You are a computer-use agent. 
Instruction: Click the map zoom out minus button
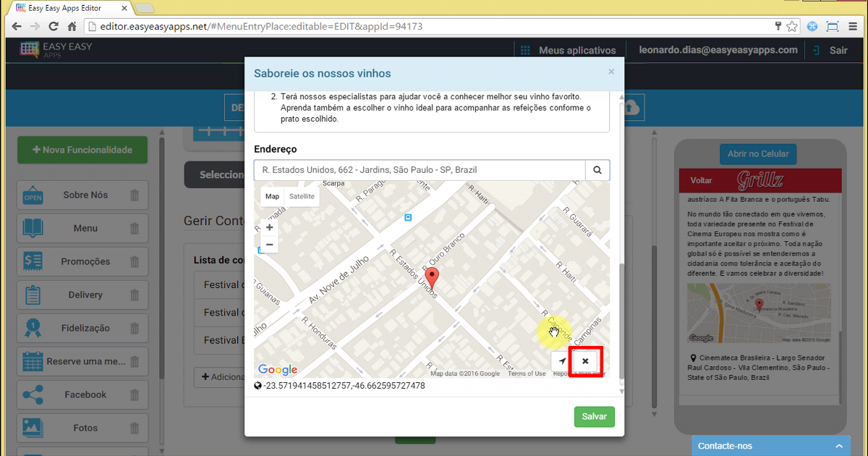click(270, 245)
